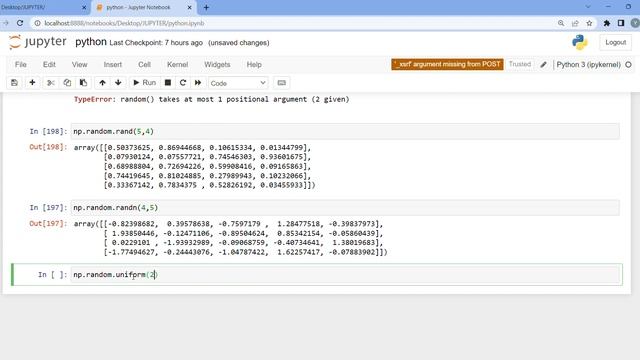
Task: Click the Python 3 (ipykernel) label
Action: 588,64
